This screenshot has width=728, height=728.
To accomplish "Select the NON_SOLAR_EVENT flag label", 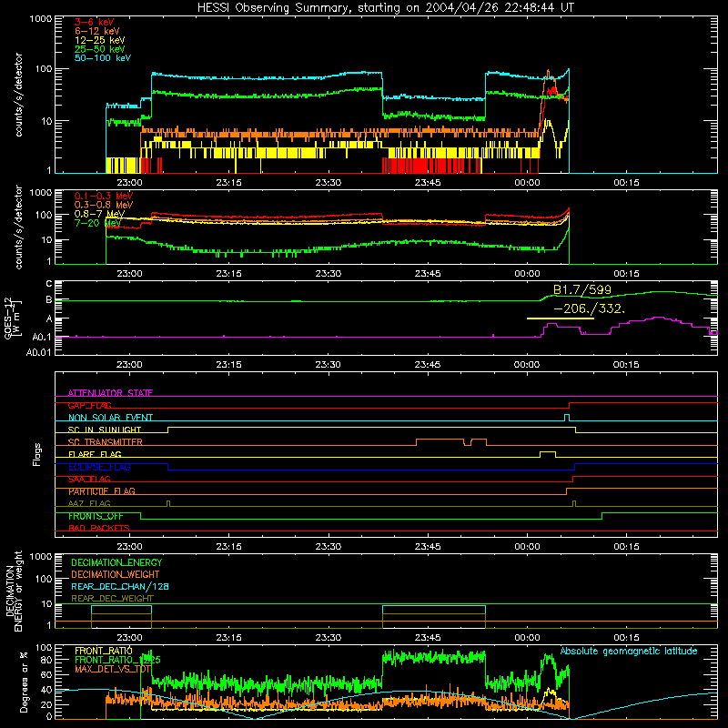I will (x=110, y=418).
